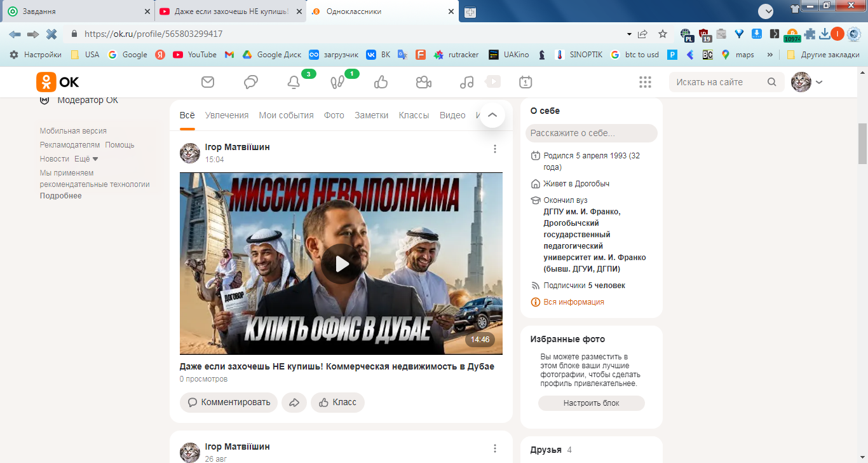Open the thumbs-up ratings icon in header
868x463 pixels.
tap(381, 82)
